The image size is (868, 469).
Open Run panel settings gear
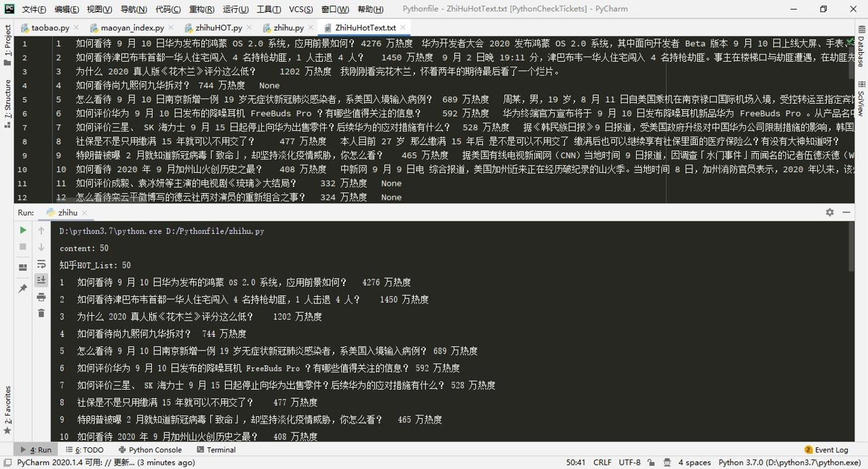(829, 212)
